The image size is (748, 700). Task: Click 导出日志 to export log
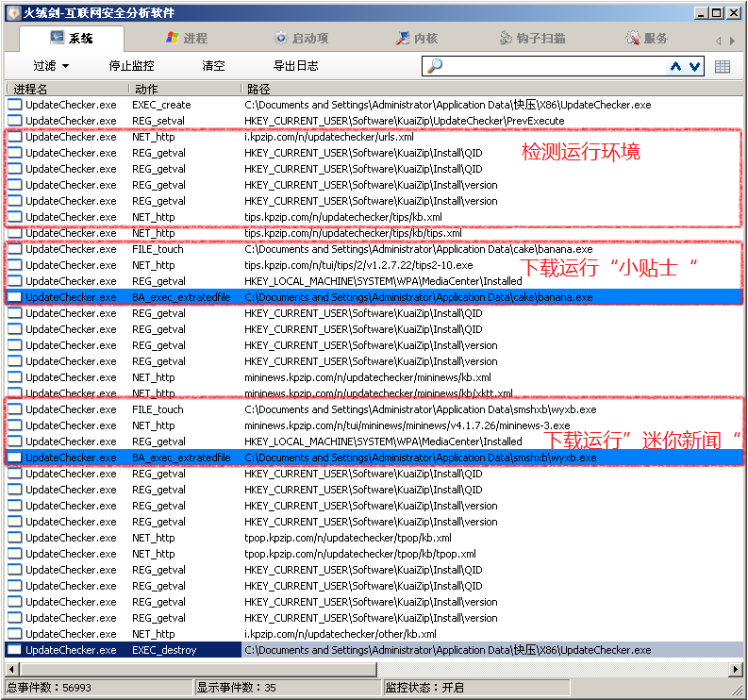pos(295,66)
